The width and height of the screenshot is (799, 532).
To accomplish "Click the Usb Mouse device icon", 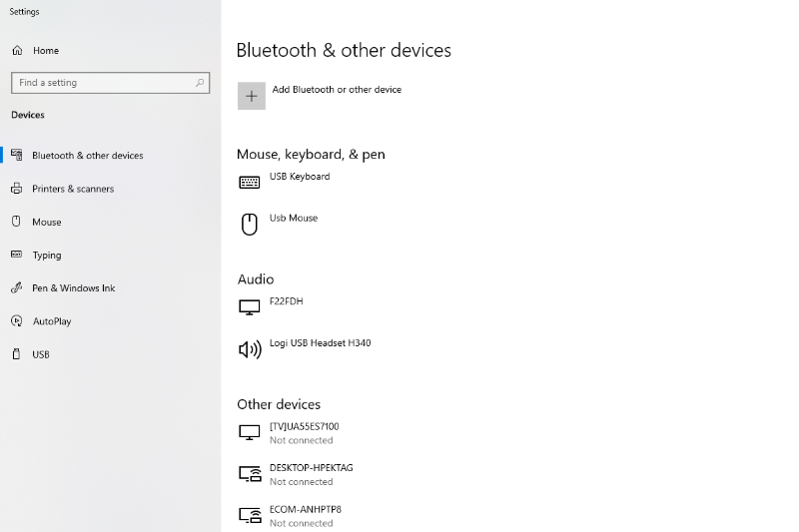I will (249, 224).
